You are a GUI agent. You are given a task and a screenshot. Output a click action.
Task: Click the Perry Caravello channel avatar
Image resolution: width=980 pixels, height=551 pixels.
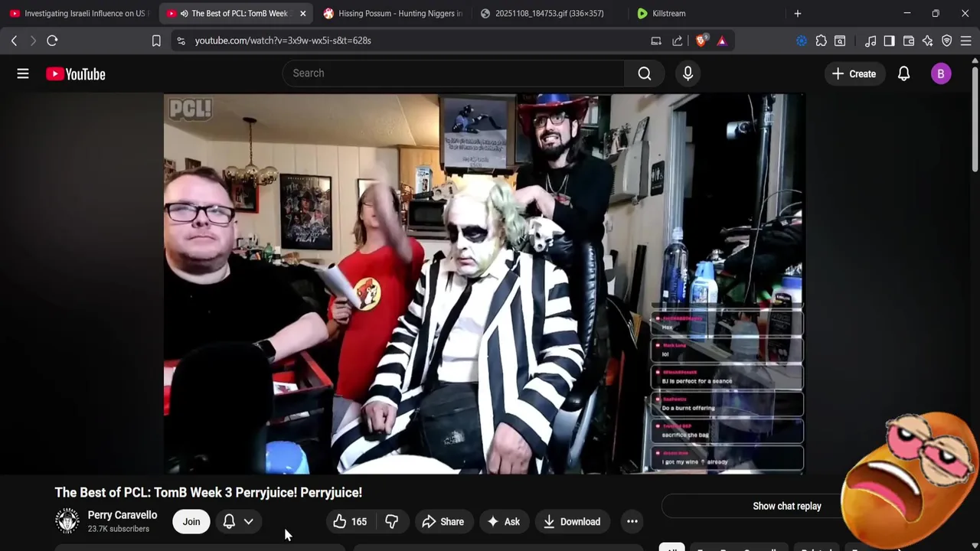[67, 521]
